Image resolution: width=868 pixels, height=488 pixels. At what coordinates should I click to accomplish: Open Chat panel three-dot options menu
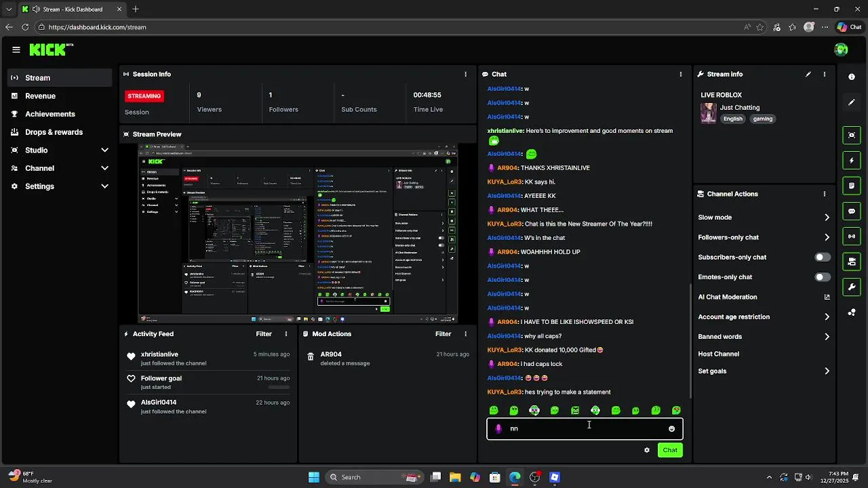tap(681, 75)
